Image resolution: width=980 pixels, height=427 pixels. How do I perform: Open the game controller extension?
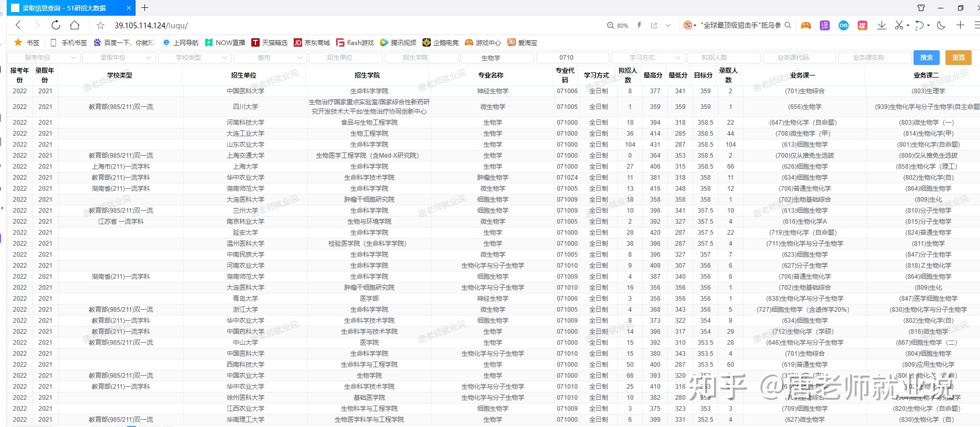click(806, 25)
